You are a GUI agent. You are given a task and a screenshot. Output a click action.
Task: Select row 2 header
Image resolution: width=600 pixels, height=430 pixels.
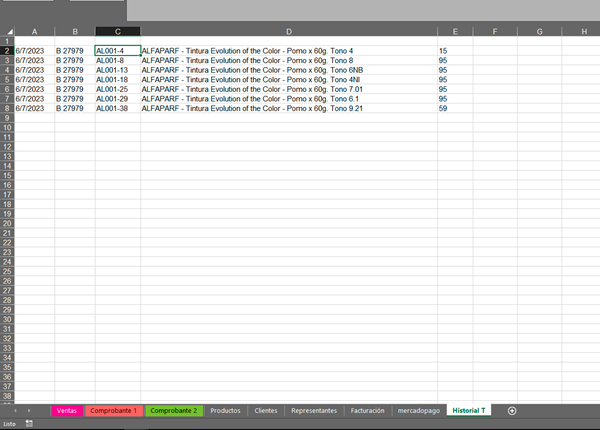tap(7, 50)
